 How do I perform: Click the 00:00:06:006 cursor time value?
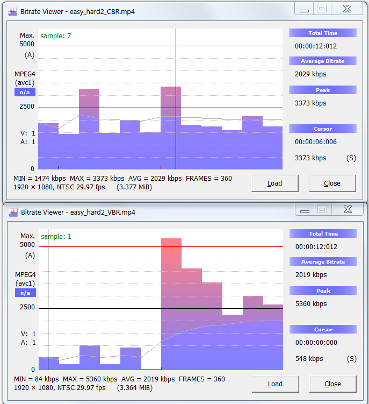tap(315, 142)
